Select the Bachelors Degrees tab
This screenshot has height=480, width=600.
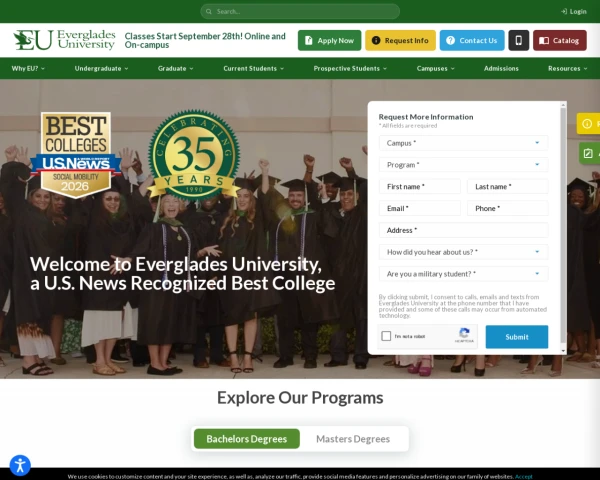(247, 439)
